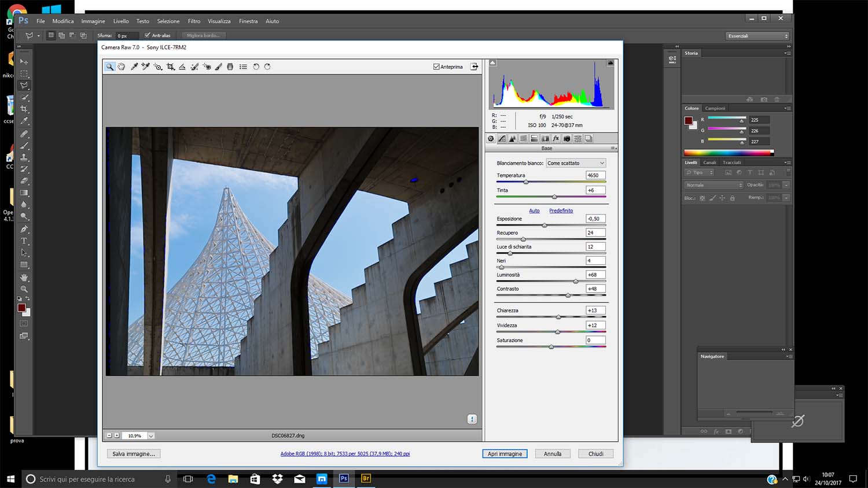The height and width of the screenshot is (488, 868).
Task: Open the Filtro menu
Action: pyautogui.click(x=194, y=21)
